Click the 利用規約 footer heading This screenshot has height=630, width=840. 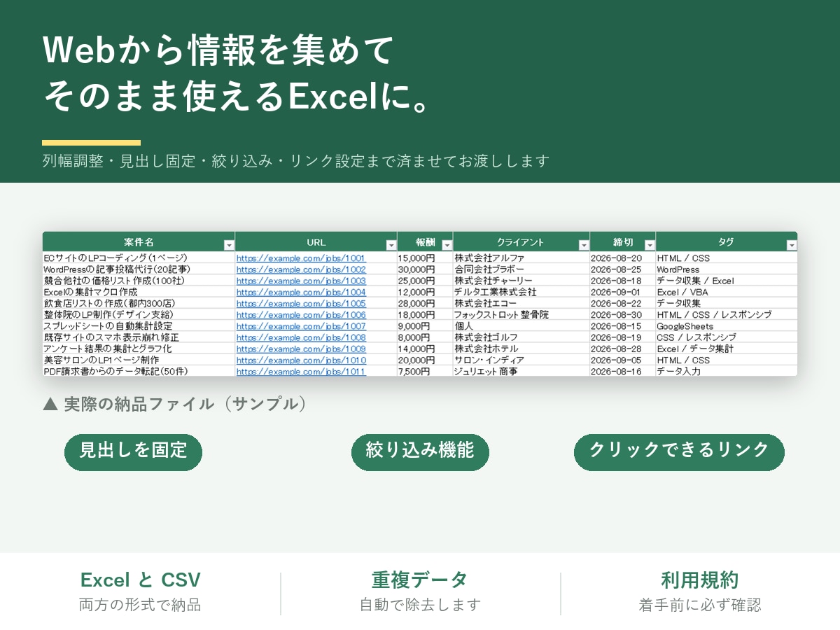(700, 580)
